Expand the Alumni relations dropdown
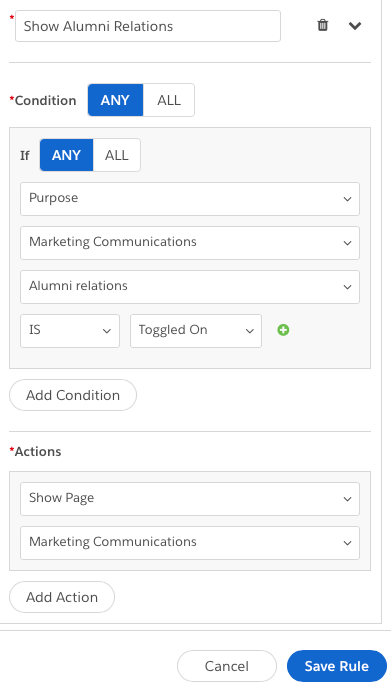Viewport: 391px width, 687px height. 190,287
